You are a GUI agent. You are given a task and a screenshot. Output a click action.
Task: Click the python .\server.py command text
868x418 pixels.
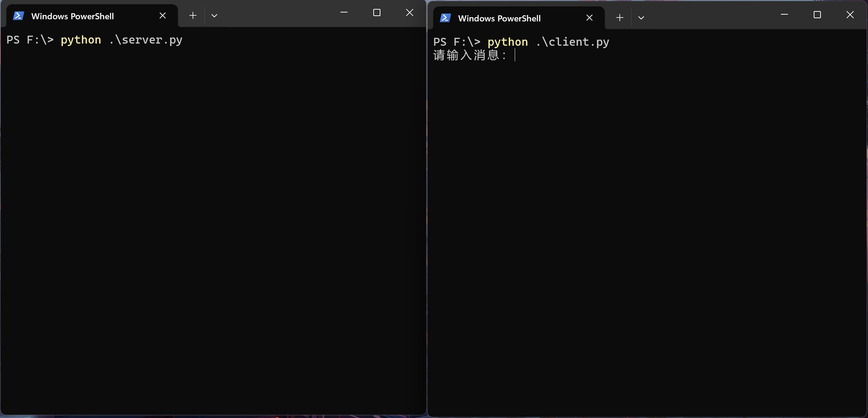121,40
